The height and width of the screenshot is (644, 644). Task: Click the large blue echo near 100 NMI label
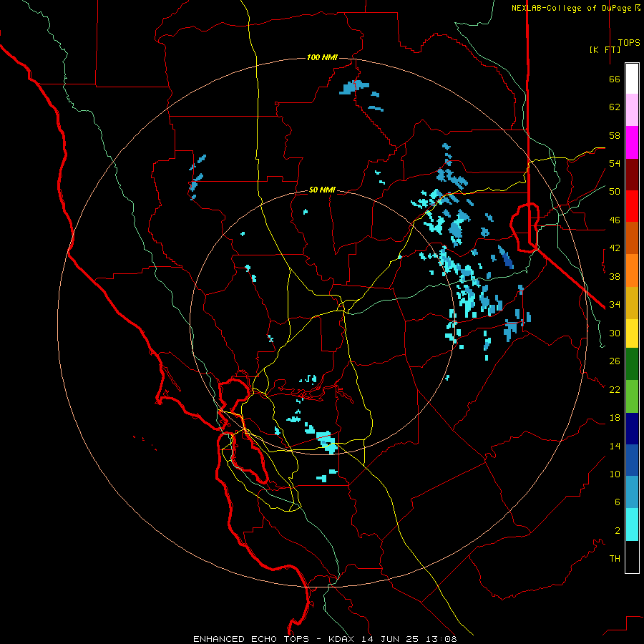(353, 87)
